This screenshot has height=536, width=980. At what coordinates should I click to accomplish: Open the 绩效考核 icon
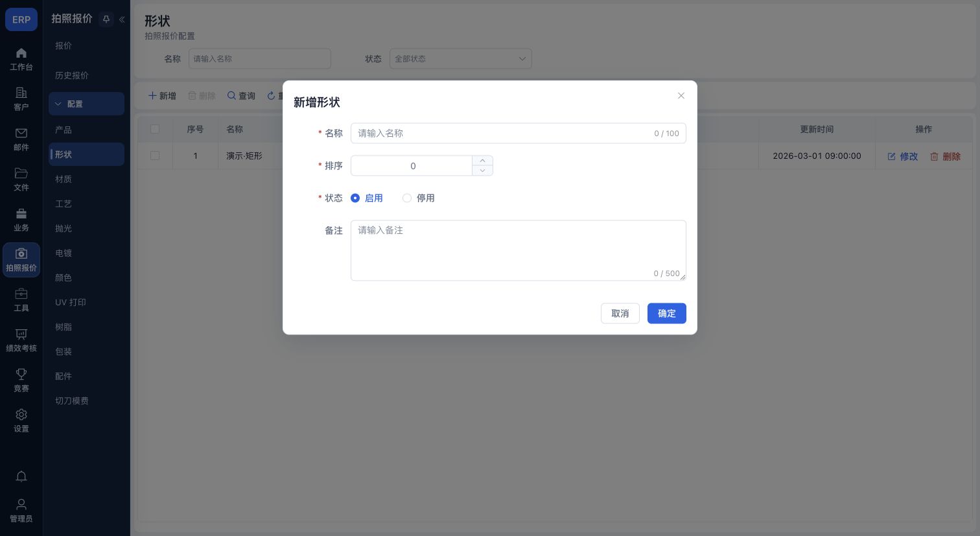tap(21, 334)
